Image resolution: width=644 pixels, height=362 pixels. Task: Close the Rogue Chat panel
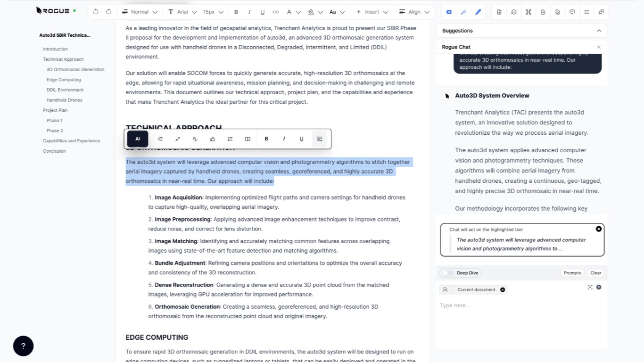coord(599,47)
